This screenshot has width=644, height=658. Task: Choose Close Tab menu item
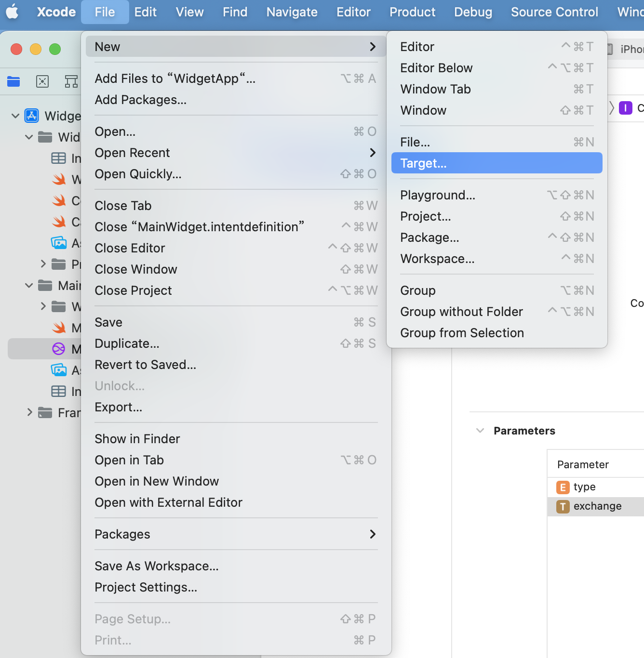click(x=236, y=205)
